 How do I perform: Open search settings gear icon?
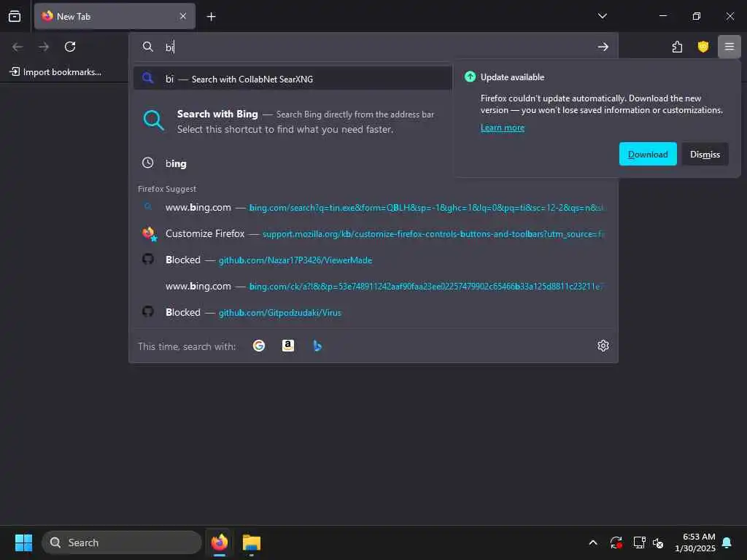[x=603, y=346]
